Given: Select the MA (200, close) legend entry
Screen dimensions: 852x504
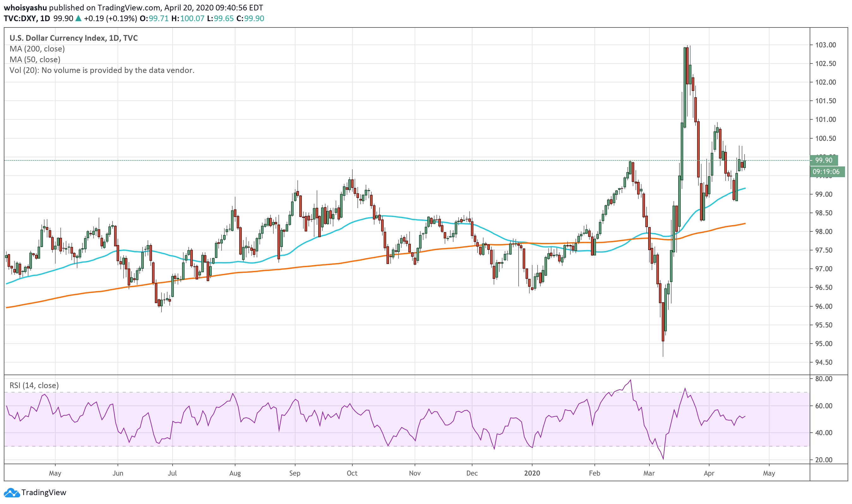Looking at the screenshot, I should 37,49.
